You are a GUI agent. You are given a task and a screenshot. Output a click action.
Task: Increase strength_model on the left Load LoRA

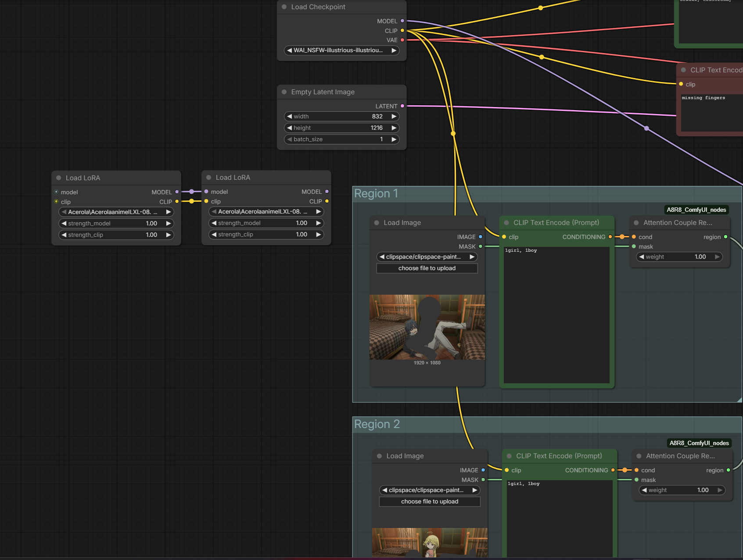click(168, 223)
